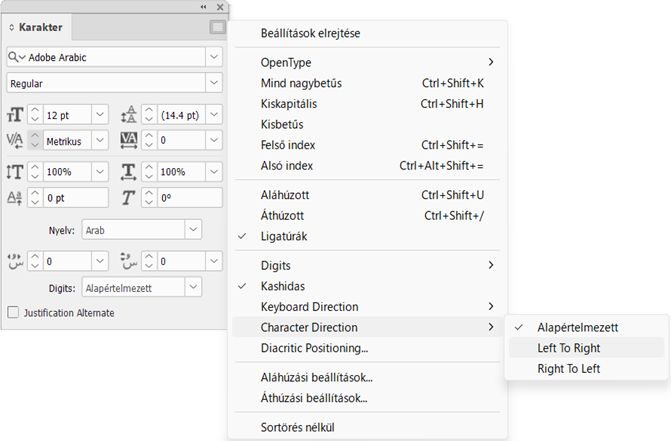Select Sortörés nélkül option
This screenshot has height=441, width=671.
pyautogui.click(x=367, y=427)
